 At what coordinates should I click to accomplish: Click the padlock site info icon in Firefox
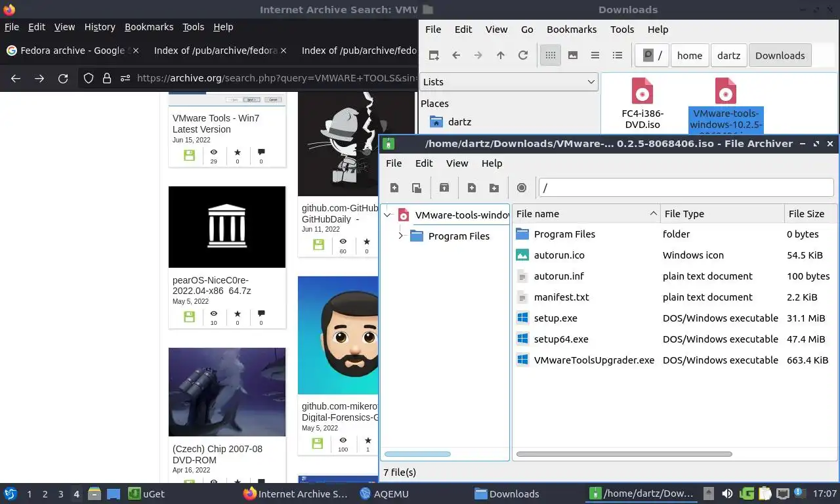coord(107,78)
